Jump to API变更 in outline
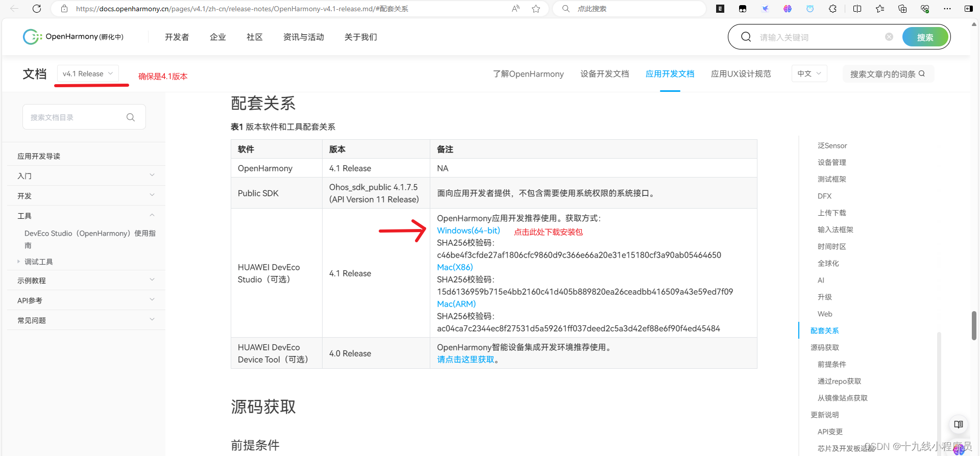 coord(830,432)
